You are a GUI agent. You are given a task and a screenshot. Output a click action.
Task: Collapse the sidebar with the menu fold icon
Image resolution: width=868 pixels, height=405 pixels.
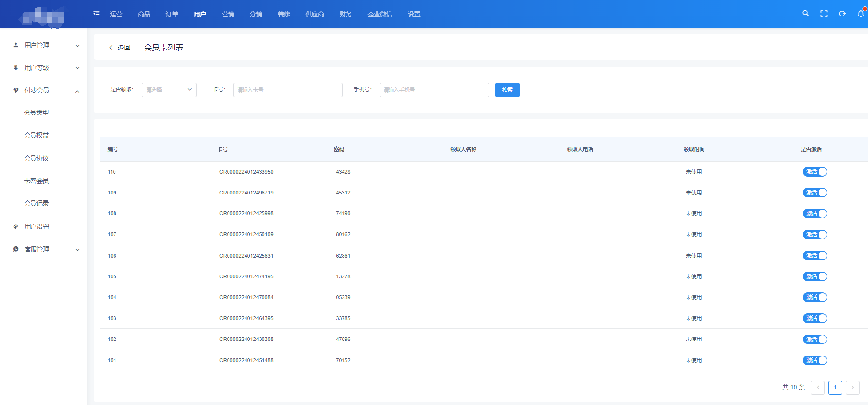(97, 14)
